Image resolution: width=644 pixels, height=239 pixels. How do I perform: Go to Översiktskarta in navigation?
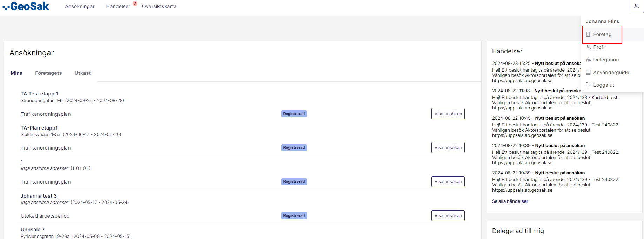159,6
